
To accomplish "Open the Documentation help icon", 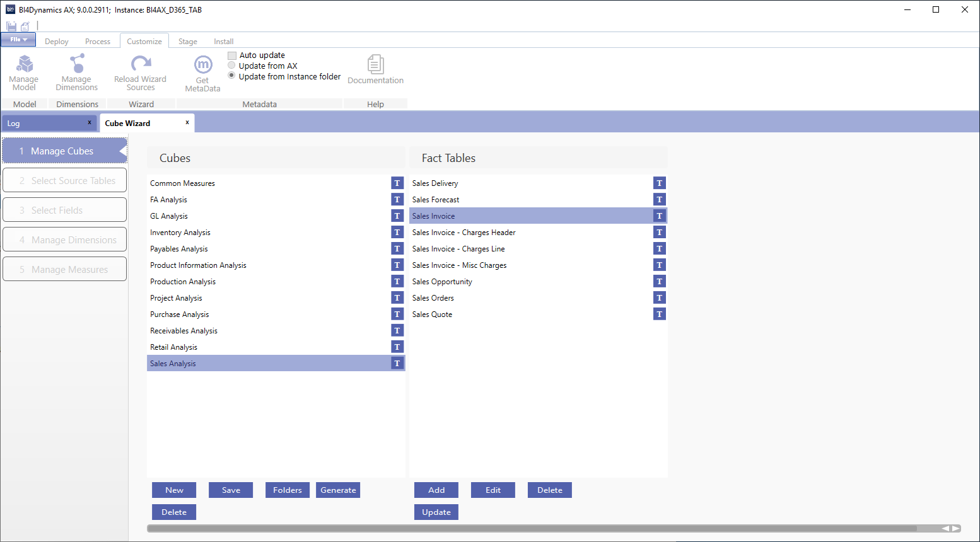I will coord(375,69).
